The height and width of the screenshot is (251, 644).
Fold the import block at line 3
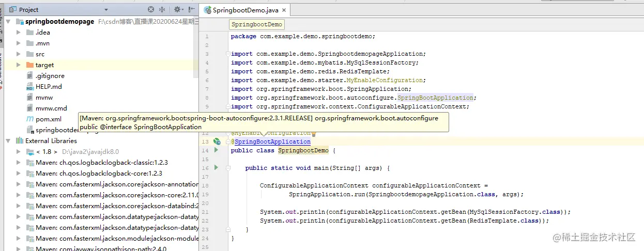(227, 54)
